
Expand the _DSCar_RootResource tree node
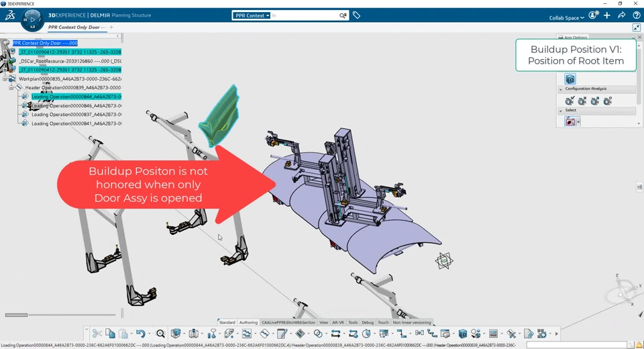6,61
